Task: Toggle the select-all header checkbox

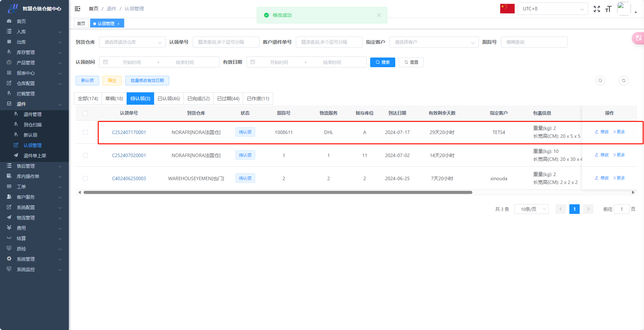Action: click(85, 113)
